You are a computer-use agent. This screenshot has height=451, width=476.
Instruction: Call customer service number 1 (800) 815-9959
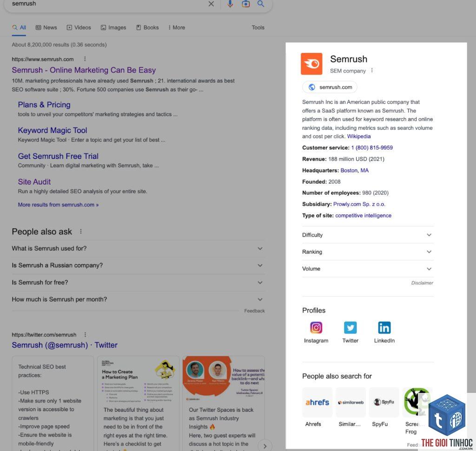tap(372, 147)
